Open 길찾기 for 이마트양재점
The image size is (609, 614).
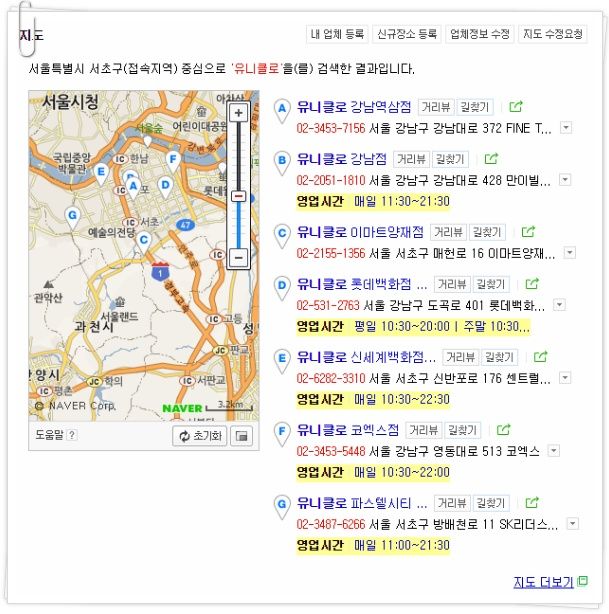pos(487,232)
